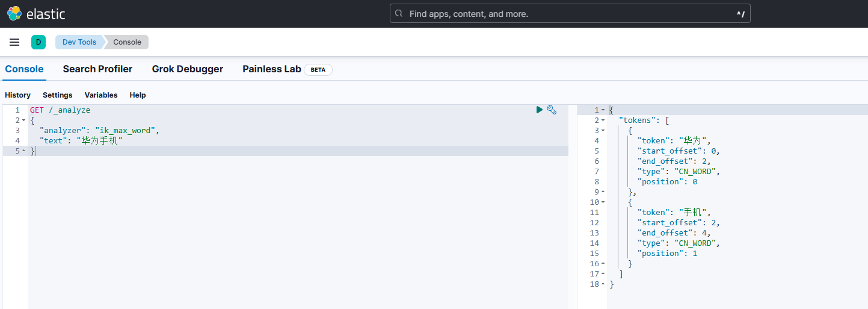Open console Settings
This screenshot has height=309, width=868.
(x=57, y=95)
